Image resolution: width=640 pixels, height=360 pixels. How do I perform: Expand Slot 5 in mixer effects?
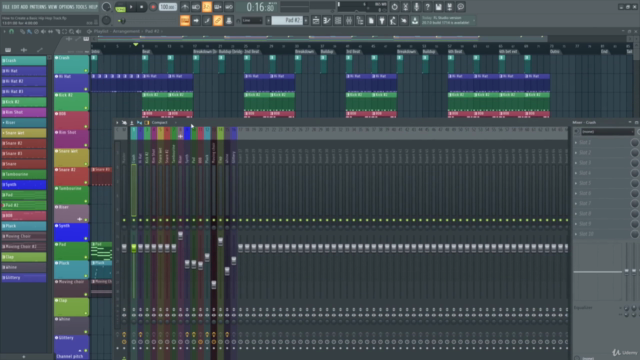coord(576,183)
